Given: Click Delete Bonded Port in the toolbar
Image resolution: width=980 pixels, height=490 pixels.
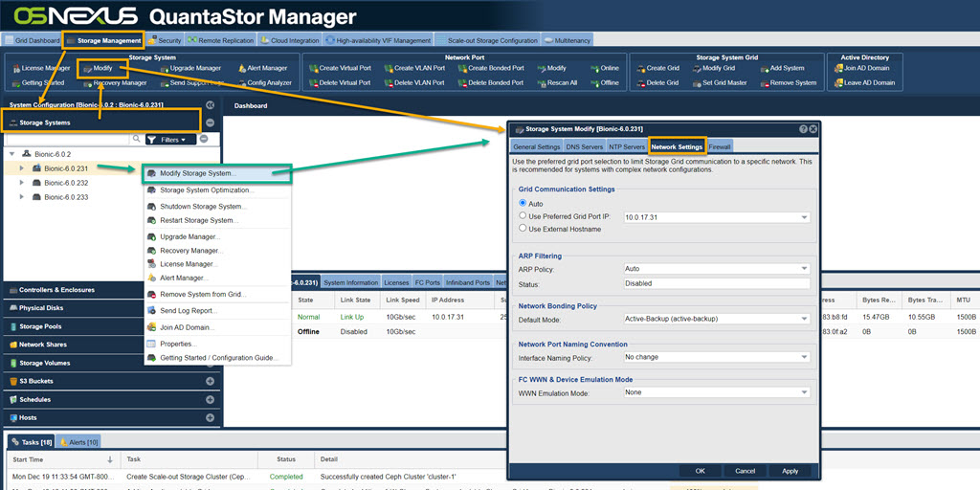Looking at the screenshot, I should 491,82.
